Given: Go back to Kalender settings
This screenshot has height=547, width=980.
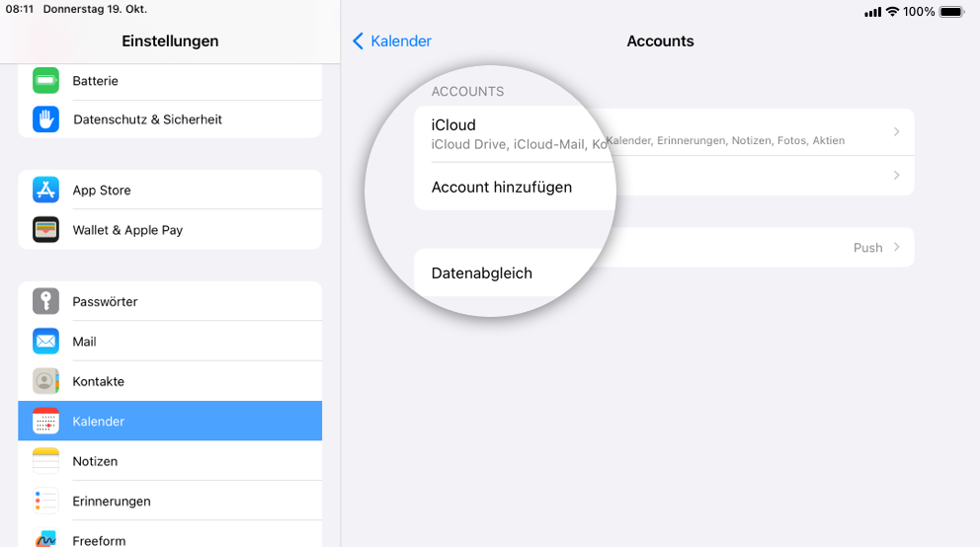Looking at the screenshot, I should point(392,41).
